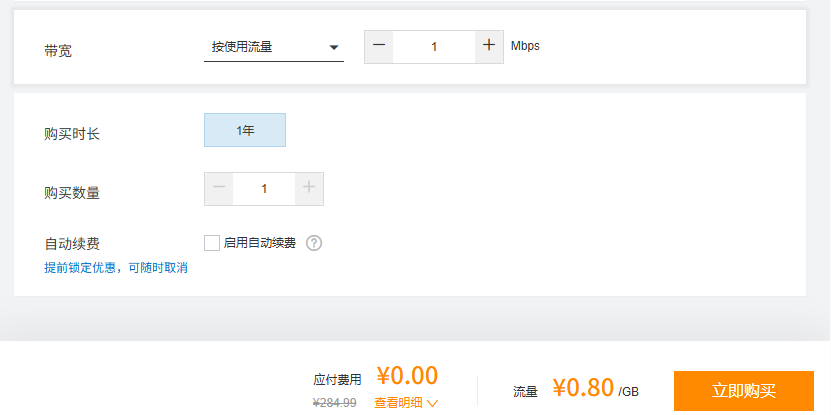Viewport: 831px width, 415px height.
Task: Click the 自动续费 row label
Action: [x=72, y=244]
